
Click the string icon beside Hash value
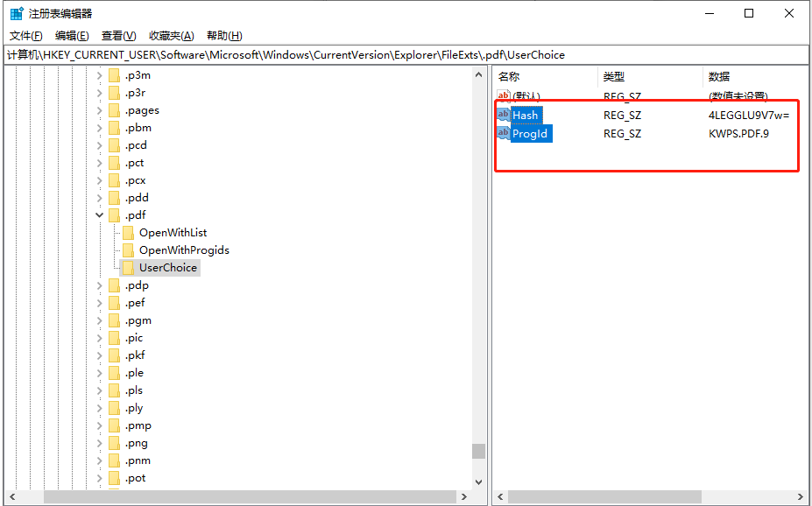pyautogui.click(x=504, y=115)
